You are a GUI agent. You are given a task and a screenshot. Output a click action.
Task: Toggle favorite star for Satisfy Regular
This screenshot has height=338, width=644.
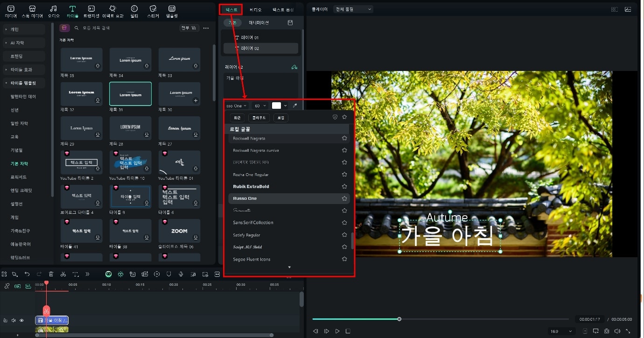click(x=344, y=235)
